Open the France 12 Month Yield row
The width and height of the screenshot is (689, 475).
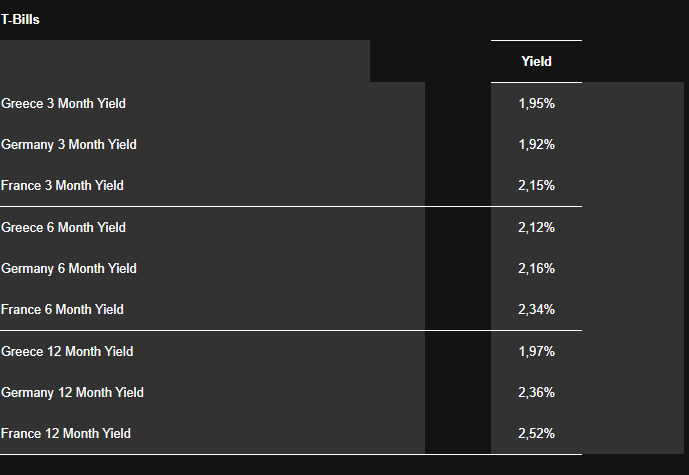[x=66, y=434]
